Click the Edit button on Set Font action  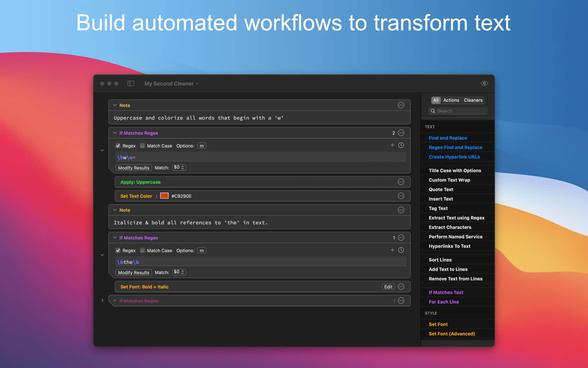[388, 287]
